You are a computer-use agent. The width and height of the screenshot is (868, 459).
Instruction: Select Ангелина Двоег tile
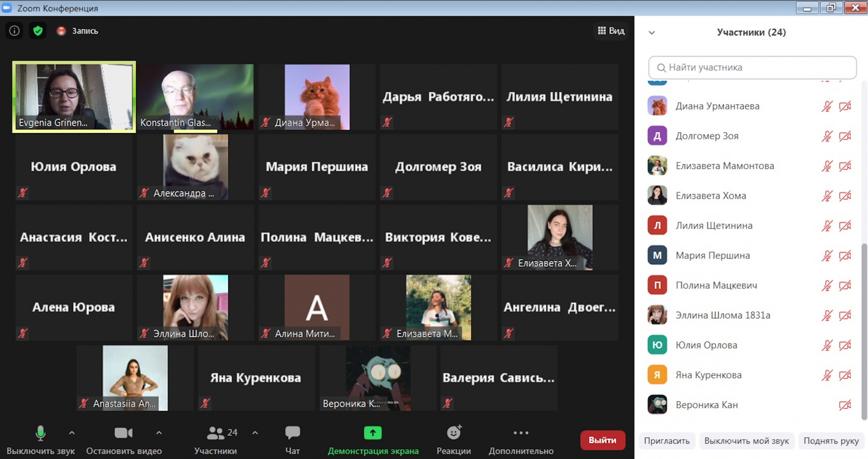tap(560, 308)
